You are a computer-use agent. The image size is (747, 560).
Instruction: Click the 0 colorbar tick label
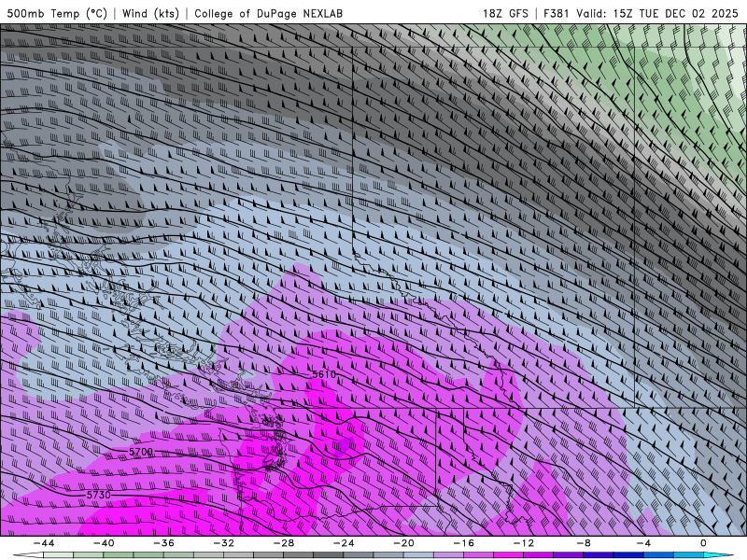(x=703, y=543)
